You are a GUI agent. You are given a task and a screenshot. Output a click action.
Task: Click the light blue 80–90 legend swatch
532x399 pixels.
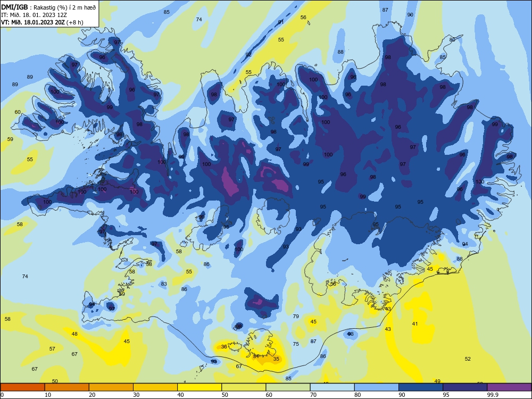(377, 387)
